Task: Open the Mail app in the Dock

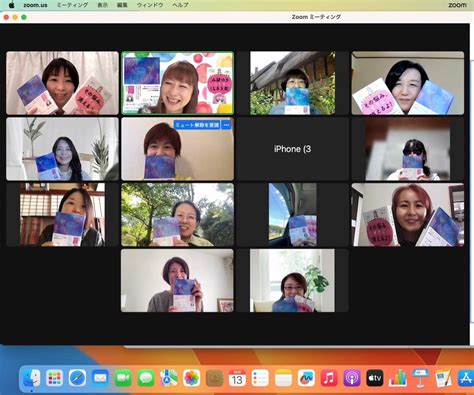Action: (100, 378)
